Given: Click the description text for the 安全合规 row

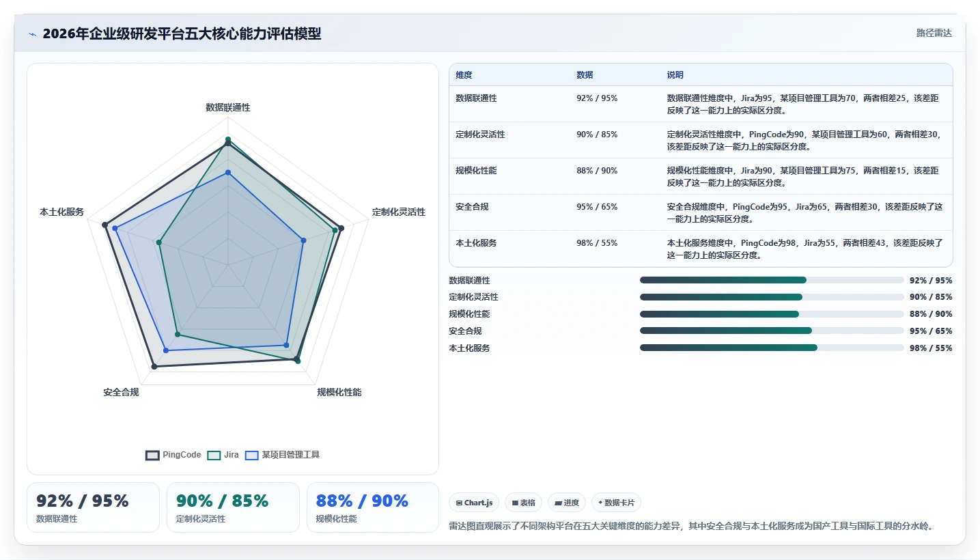Looking at the screenshot, I should (x=805, y=212).
